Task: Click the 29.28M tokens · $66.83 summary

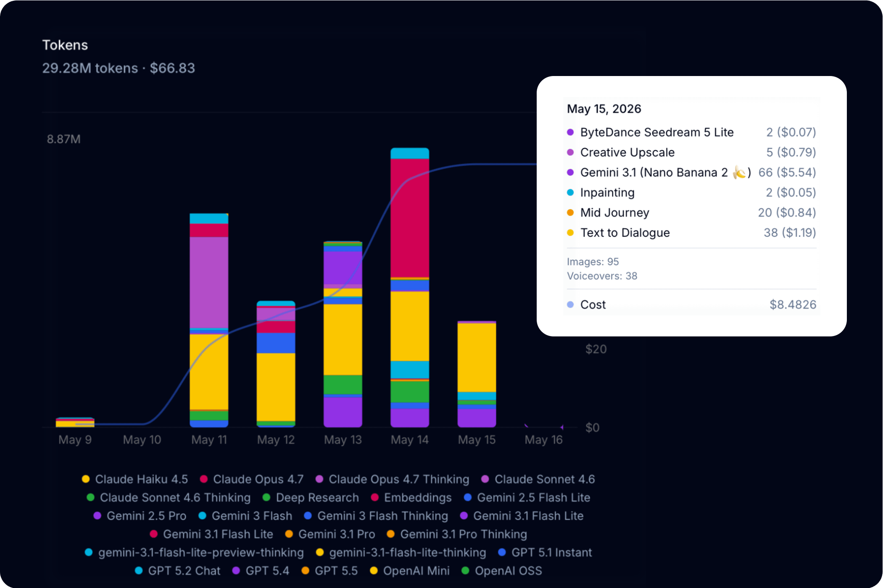Action: tap(119, 68)
